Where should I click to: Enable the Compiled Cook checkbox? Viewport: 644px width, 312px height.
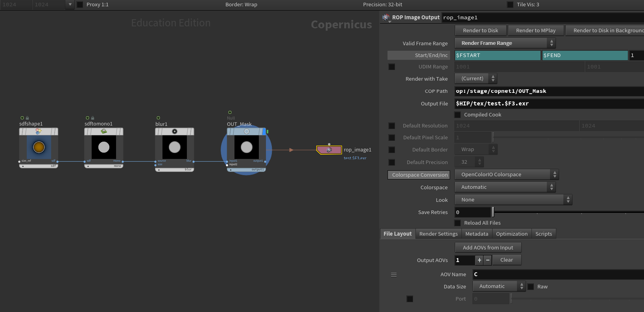click(x=458, y=115)
